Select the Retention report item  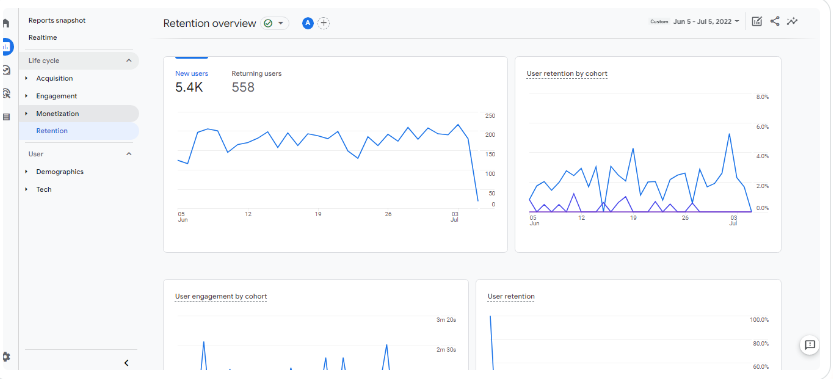(x=79, y=131)
